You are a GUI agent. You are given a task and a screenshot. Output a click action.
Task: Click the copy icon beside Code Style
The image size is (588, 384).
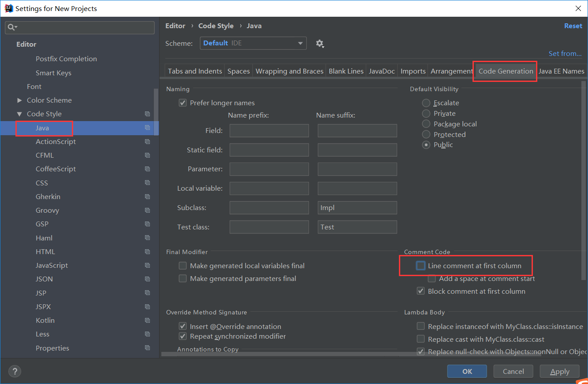coord(147,114)
